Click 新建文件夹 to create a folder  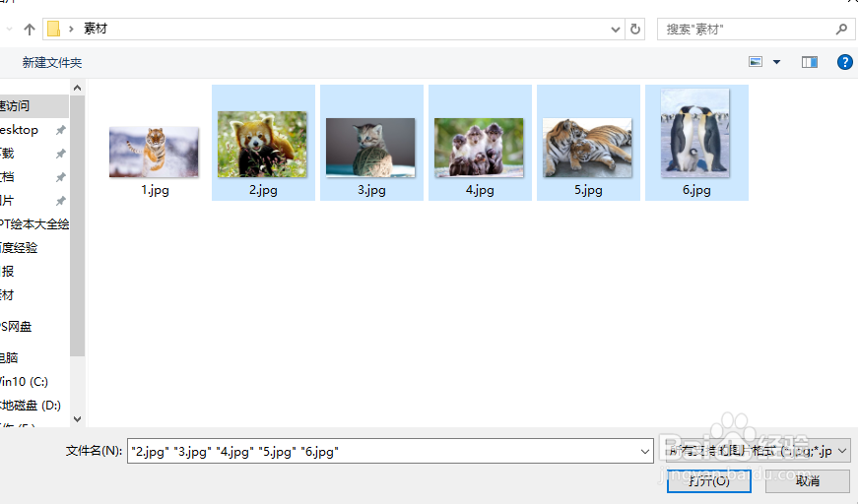coord(52,63)
